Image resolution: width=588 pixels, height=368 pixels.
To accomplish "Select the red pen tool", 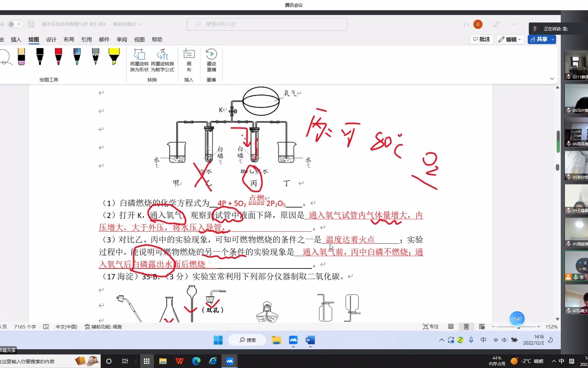I will [x=58, y=56].
